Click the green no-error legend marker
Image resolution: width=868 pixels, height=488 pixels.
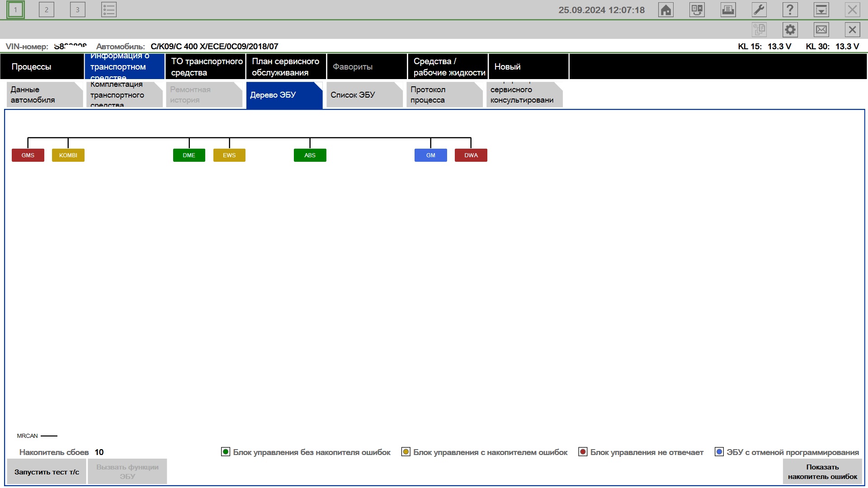coord(225,452)
